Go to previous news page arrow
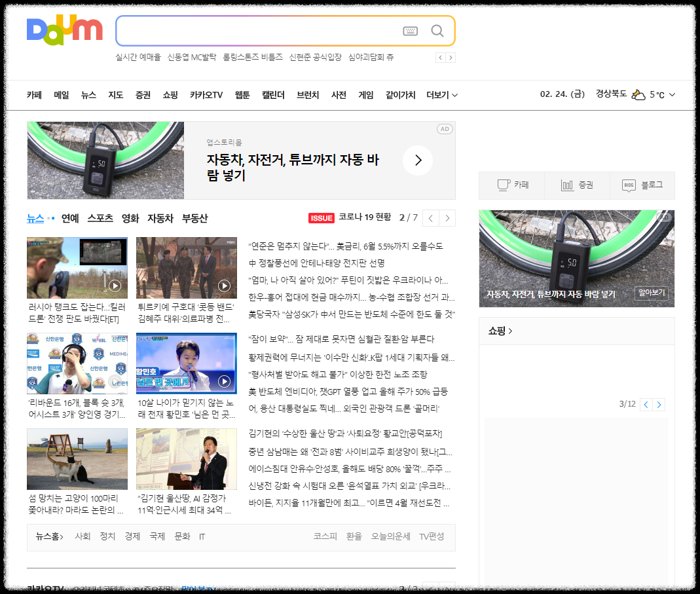 click(x=430, y=218)
